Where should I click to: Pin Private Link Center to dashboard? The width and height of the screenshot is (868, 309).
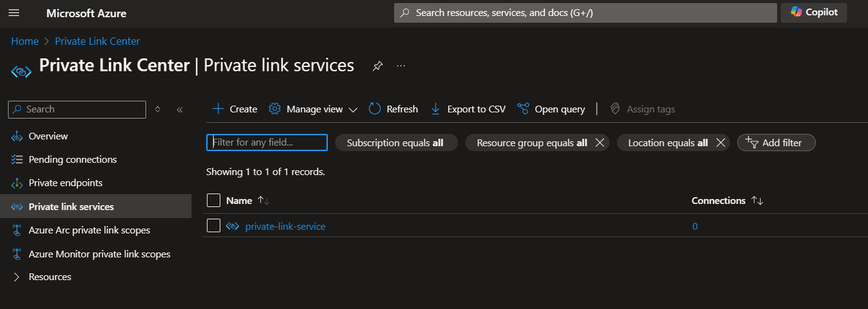point(378,66)
